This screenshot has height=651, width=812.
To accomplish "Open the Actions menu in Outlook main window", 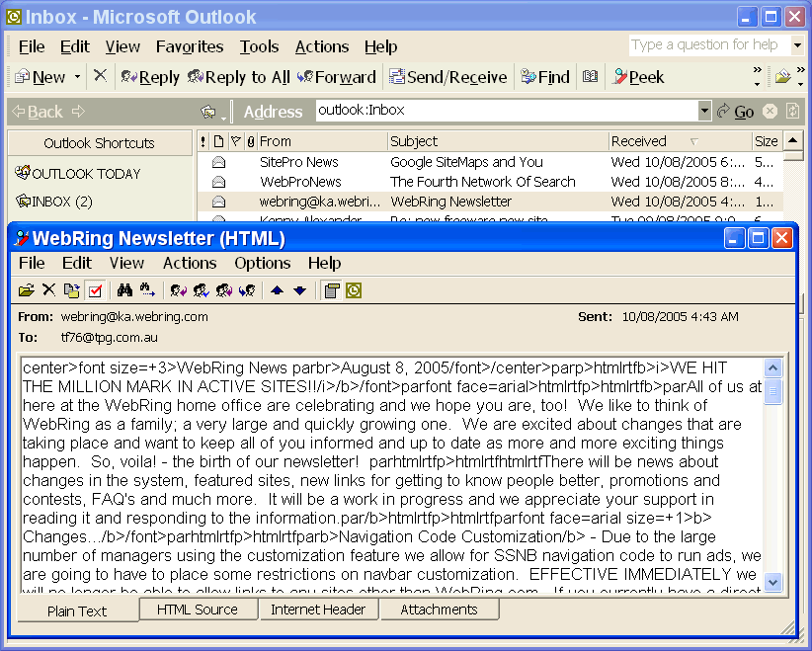I will point(322,46).
